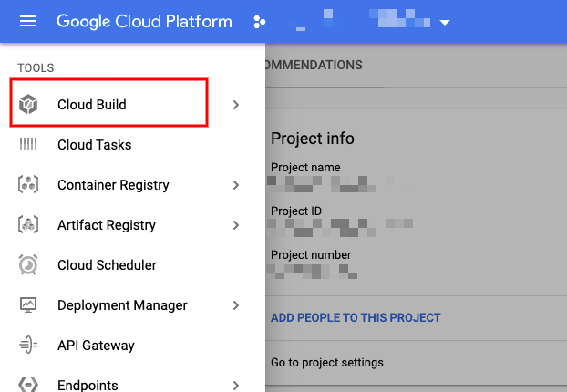Click the hamburger navigation menu icon
Image resolution: width=567 pixels, height=392 pixels.
tap(28, 22)
